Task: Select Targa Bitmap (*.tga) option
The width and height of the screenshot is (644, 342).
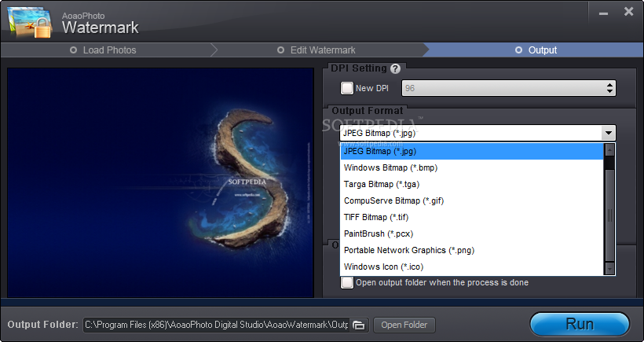Action: (472, 184)
